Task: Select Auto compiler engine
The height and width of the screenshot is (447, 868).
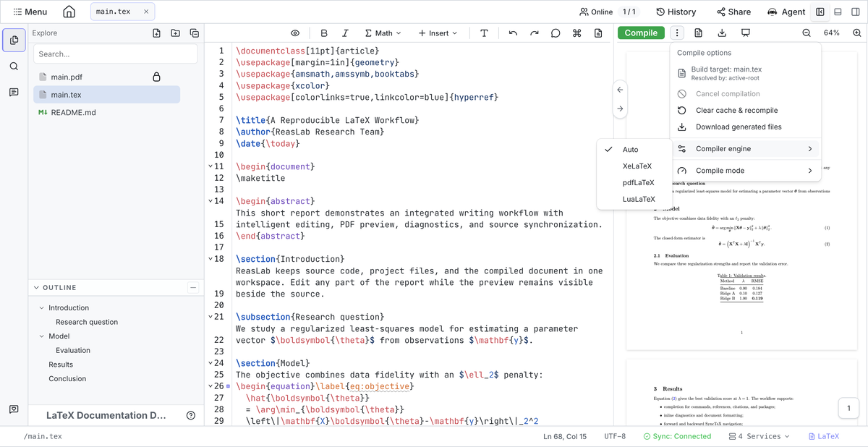Action: coord(634,150)
